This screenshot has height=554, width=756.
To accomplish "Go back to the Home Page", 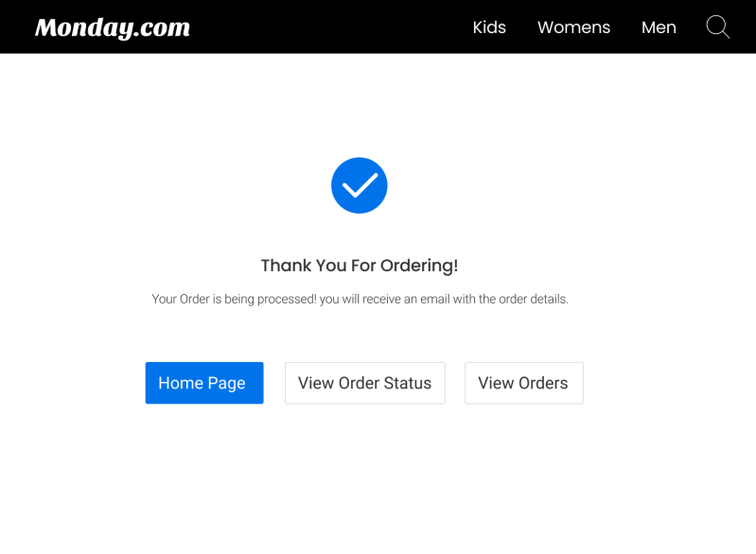I will pos(203,383).
